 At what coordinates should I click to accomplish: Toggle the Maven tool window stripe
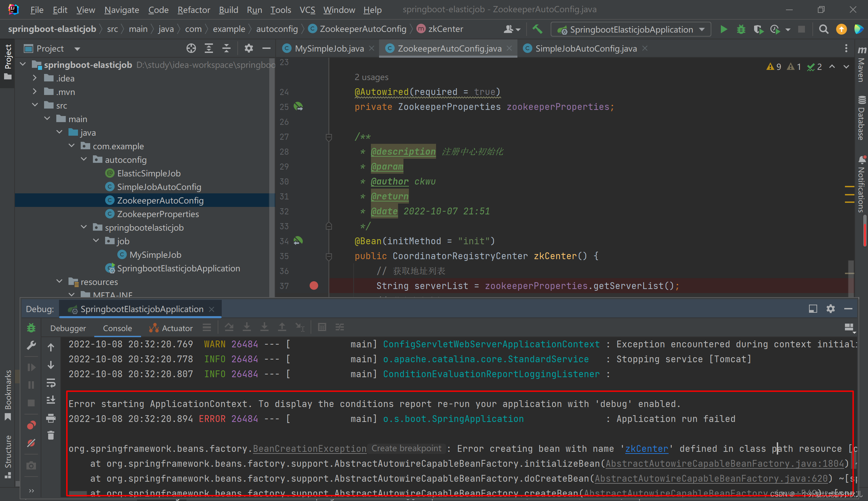tap(861, 64)
